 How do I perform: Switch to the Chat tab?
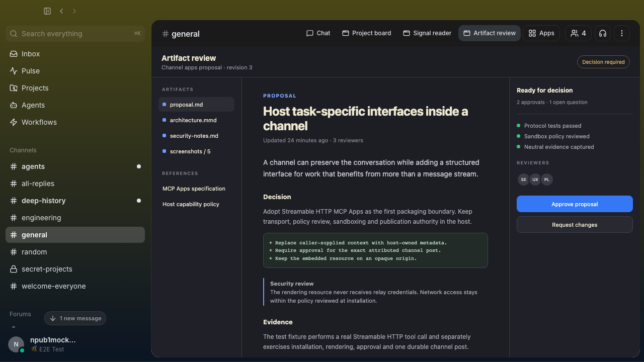[x=318, y=33]
